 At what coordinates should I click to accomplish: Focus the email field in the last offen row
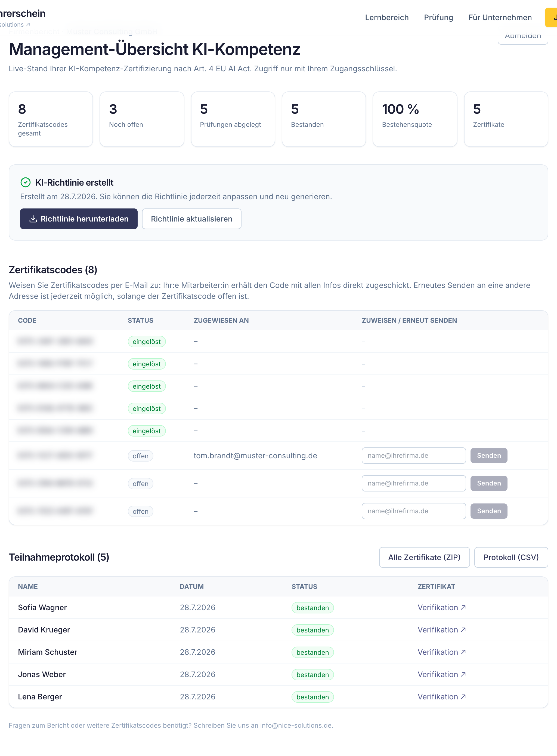[414, 511]
